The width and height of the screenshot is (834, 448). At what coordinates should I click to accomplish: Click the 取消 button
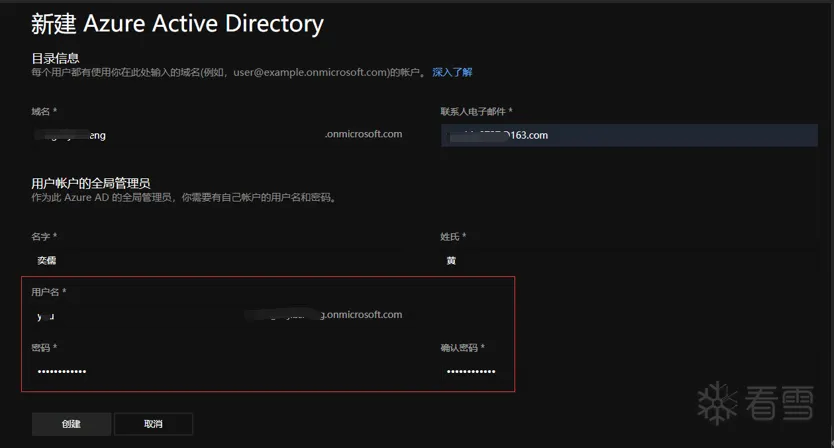point(153,424)
